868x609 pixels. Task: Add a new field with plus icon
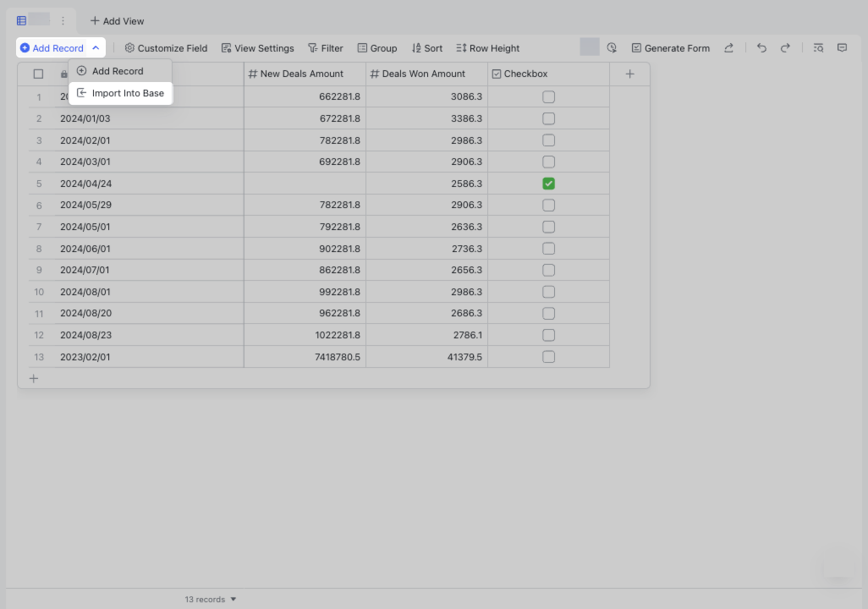629,74
